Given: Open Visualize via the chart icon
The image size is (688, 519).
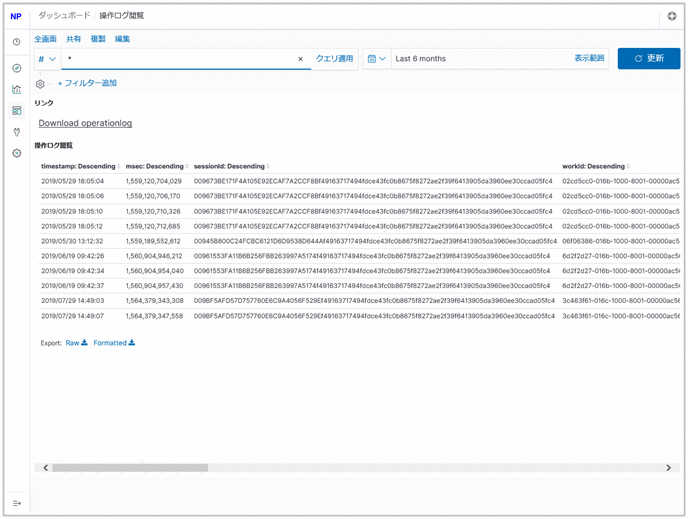Looking at the screenshot, I should pyautogui.click(x=16, y=89).
